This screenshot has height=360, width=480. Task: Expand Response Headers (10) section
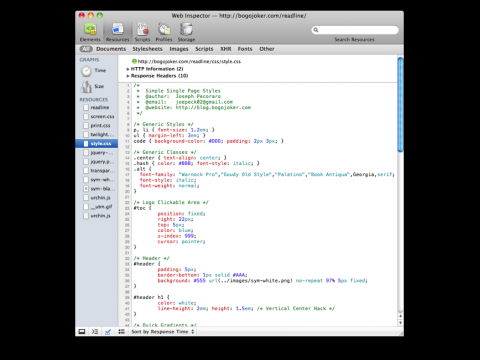[157, 76]
